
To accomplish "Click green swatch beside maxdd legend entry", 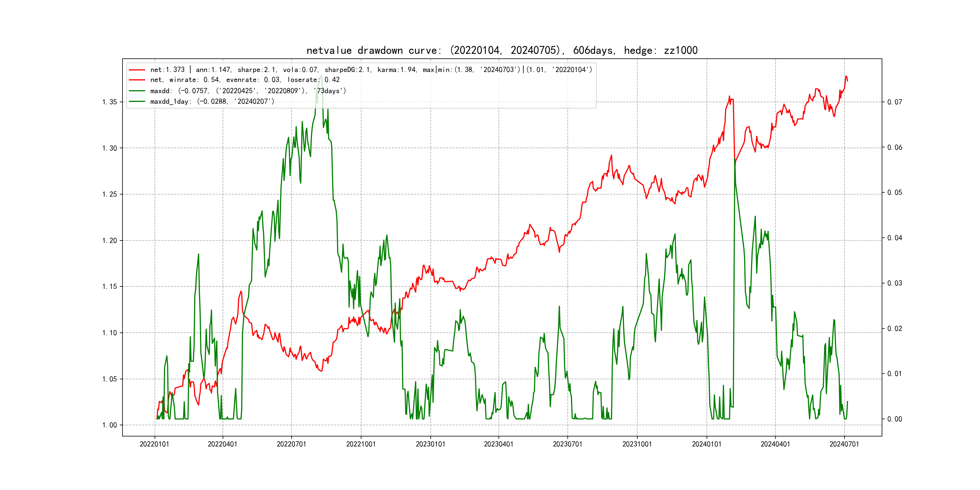I will [137, 91].
